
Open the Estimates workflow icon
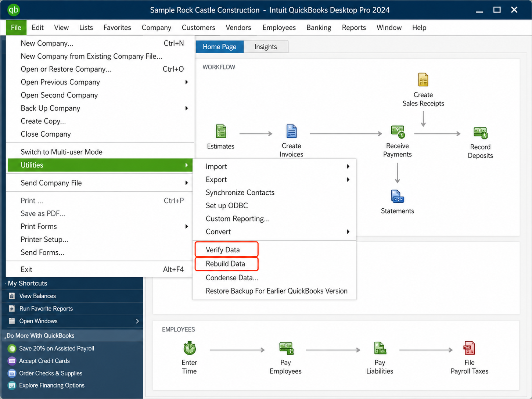(x=221, y=131)
